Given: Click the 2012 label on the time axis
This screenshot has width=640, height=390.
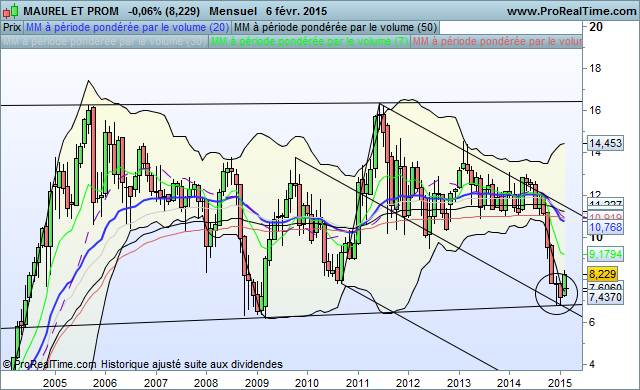Looking at the screenshot, I should click(408, 383).
